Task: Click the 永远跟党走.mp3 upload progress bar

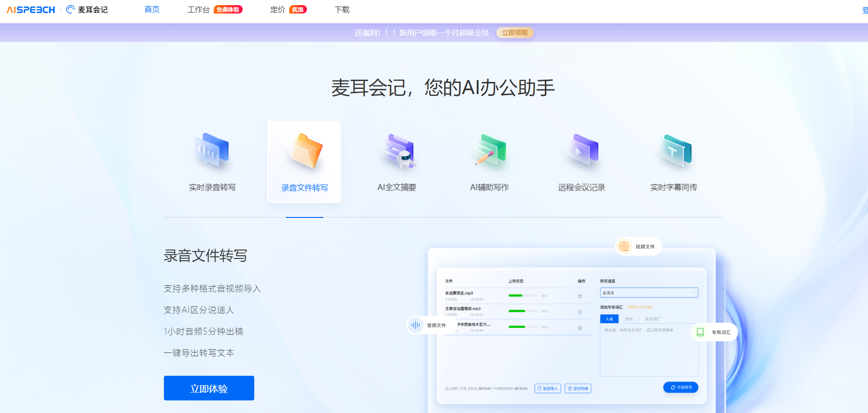Action: pyautogui.click(x=522, y=296)
